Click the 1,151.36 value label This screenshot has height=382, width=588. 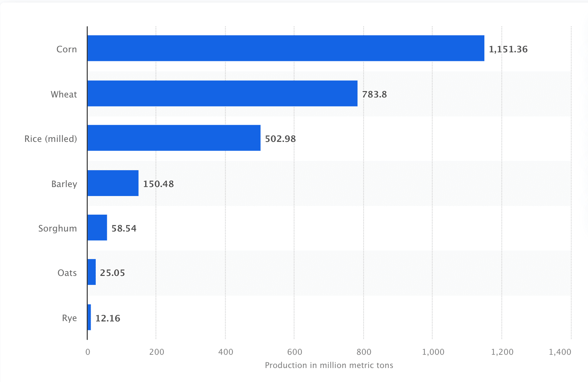(508, 49)
